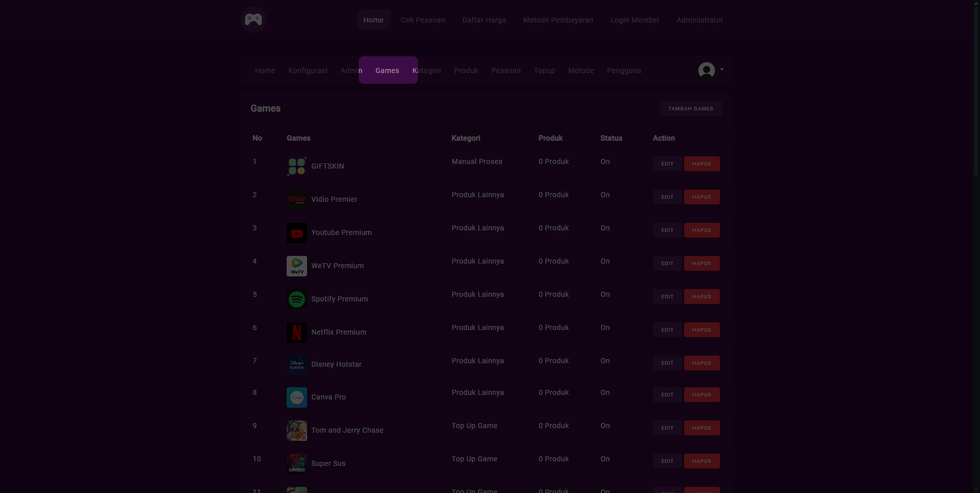Open Daftar Harga page

click(484, 20)
